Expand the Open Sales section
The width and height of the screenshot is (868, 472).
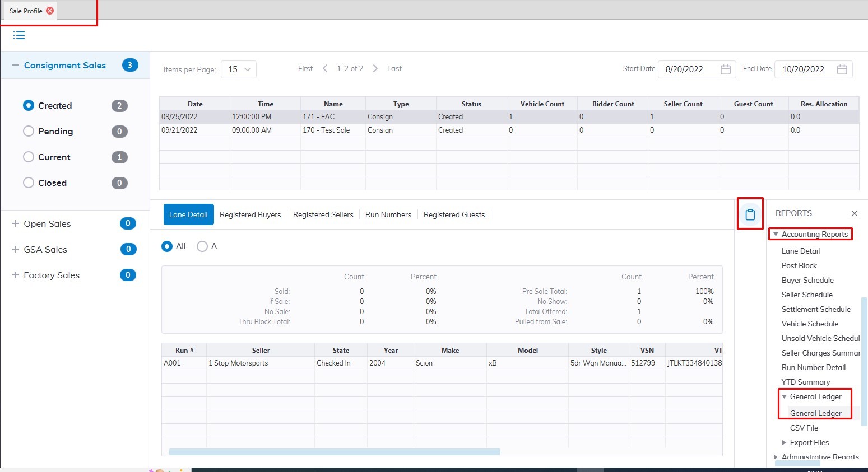tap(16, 223)
